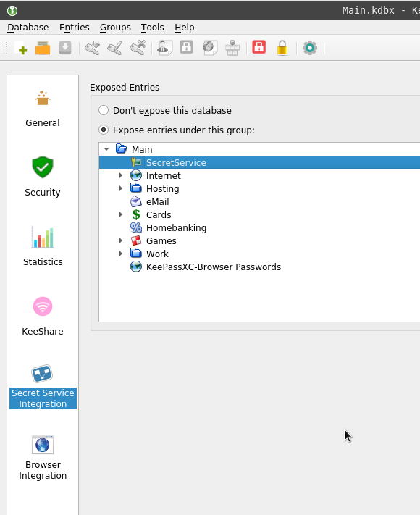Open the Tools menu

pos(152,28)
